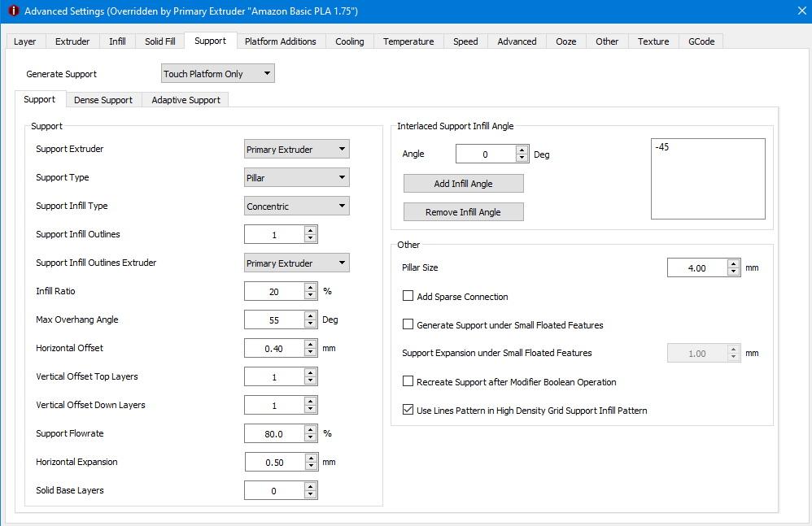Image resolution: width=812 pixels, height=526 pixels.
Task: Increase Vertical Offset Top Layers with up arrow
Action: (310, 372)
